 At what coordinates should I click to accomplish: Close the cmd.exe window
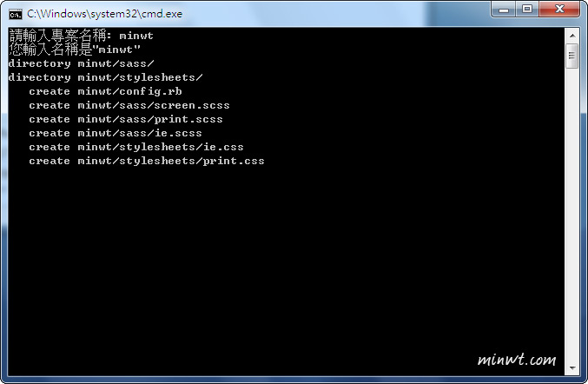(559, 9)
